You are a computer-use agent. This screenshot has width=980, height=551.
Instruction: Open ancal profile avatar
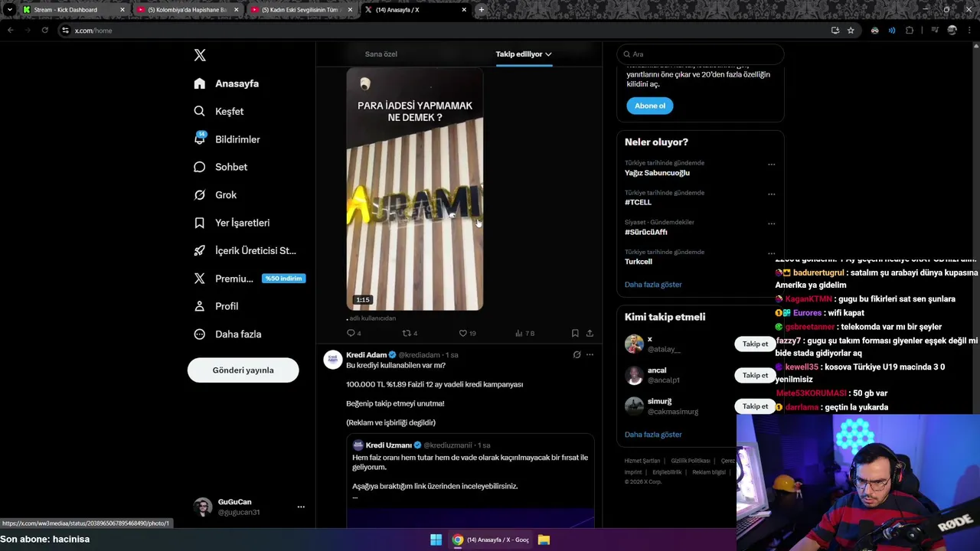coord(634,375)
